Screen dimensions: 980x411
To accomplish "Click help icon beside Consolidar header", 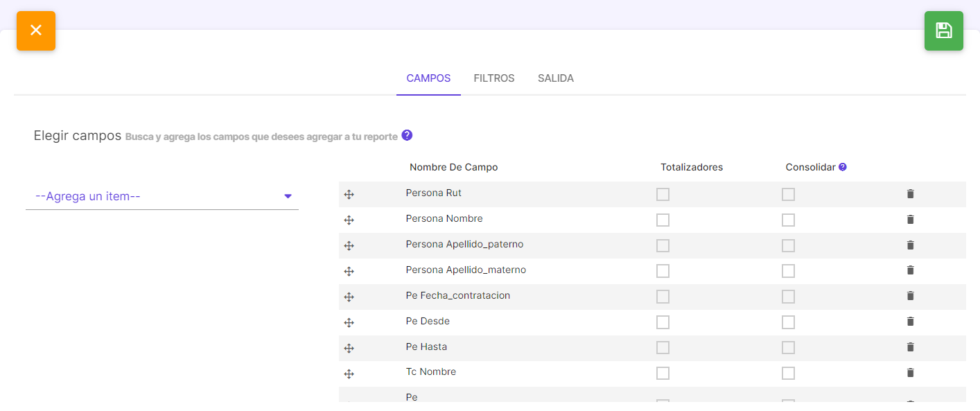I will click(x=843, y=167).
